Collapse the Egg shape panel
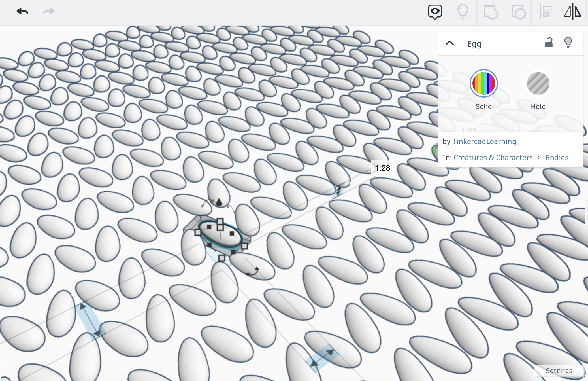588x381 pixels. tap(450, 43)
